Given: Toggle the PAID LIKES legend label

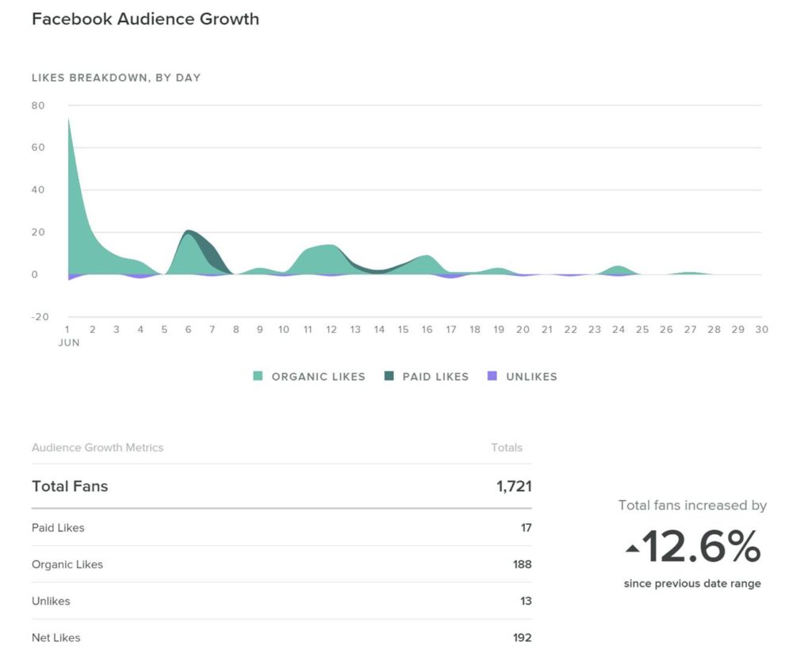Looking at the screenshot, I should click(435, 376).
